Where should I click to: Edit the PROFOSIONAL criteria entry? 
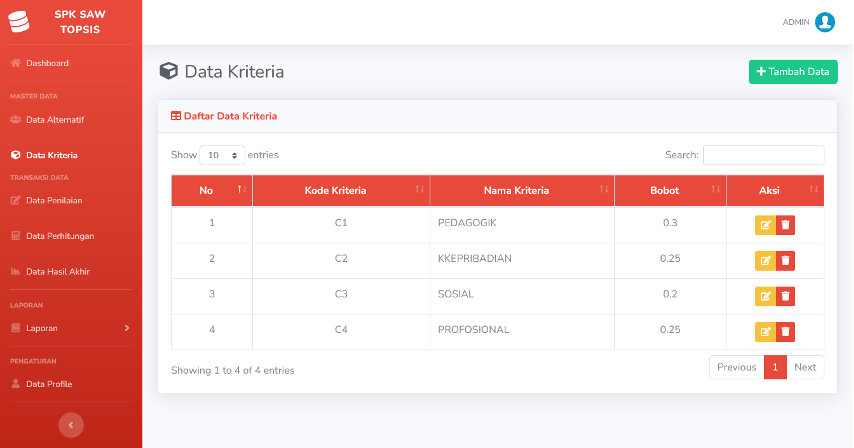(765, 332)
